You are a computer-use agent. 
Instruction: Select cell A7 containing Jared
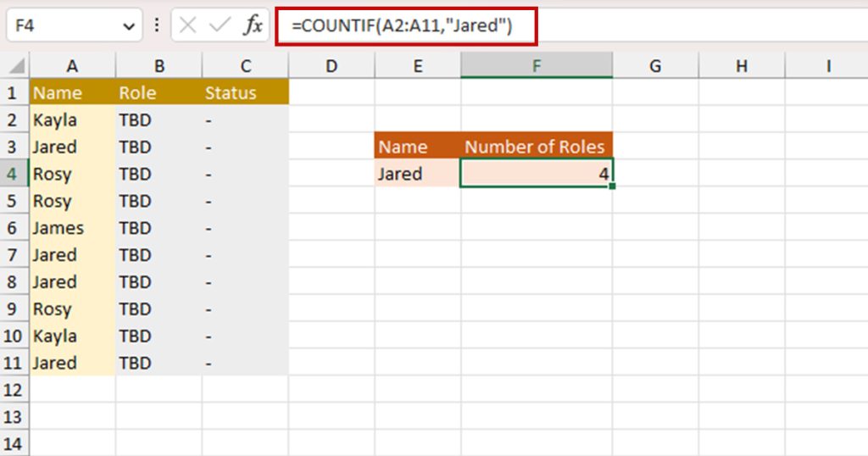(x=73, y=254)
